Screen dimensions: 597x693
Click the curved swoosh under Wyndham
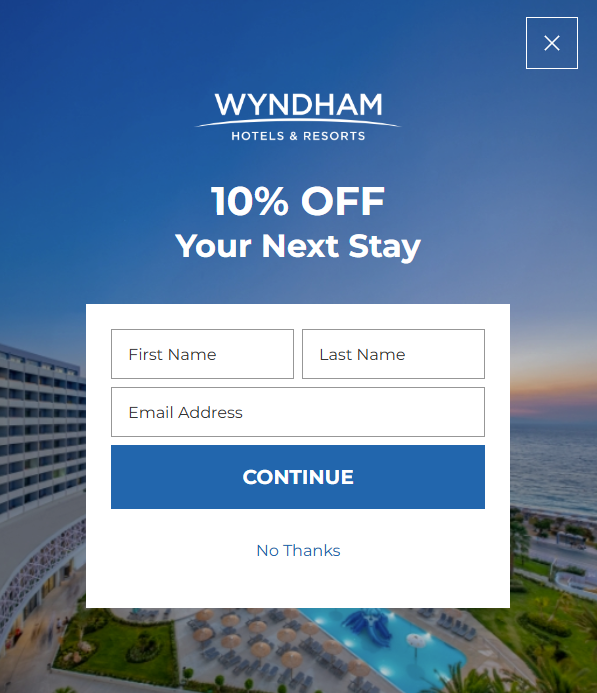[x=298, y=123]
